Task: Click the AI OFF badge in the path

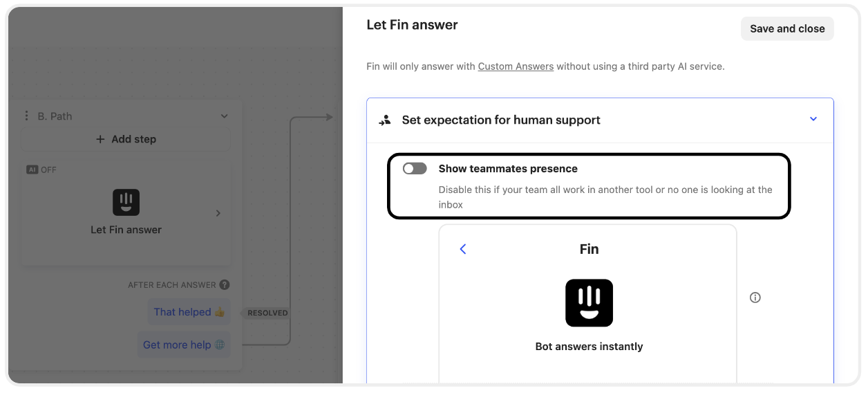Action: pyautogui.click(x=41, y=170)
